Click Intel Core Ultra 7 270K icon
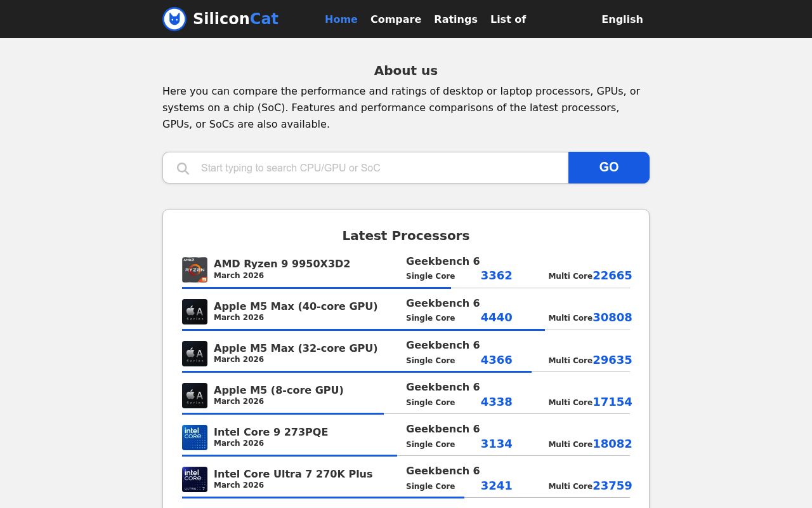 pyautogui.click(x=195, y=479)
